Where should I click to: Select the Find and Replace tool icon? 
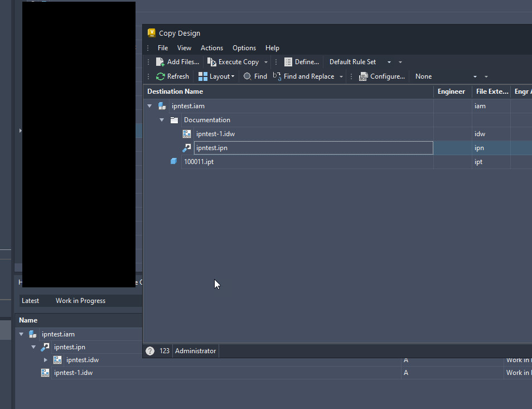pos(277,76)
